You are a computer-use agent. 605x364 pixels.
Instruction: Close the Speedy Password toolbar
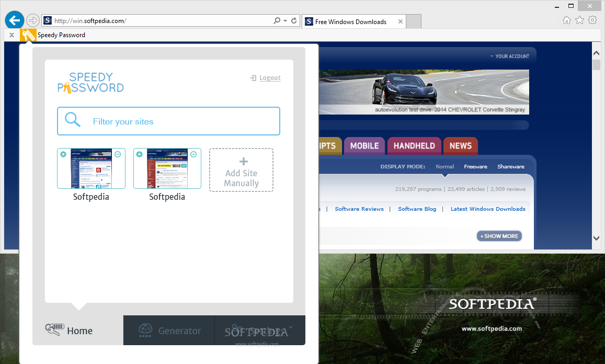(12, 35)
